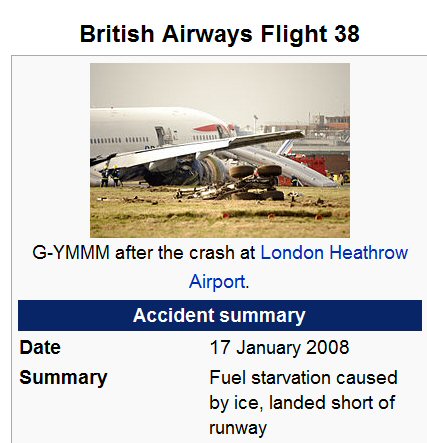Select the G-YMMM registration in caption
Image resolution: width=427 pixels, height=443 pixels.
71,253
